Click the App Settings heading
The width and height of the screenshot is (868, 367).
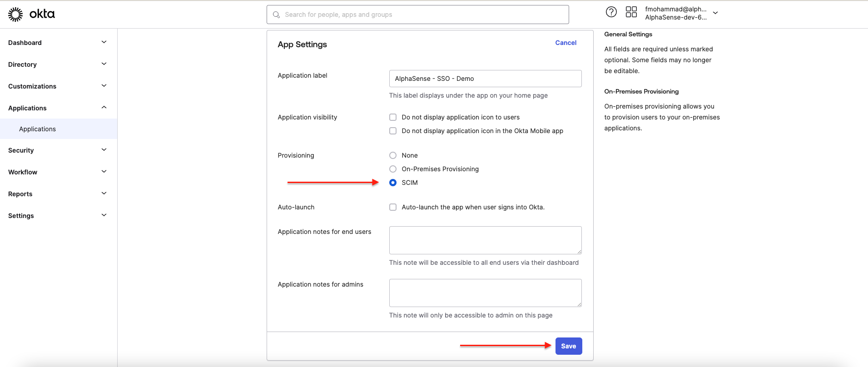click(x=302, y=45)
